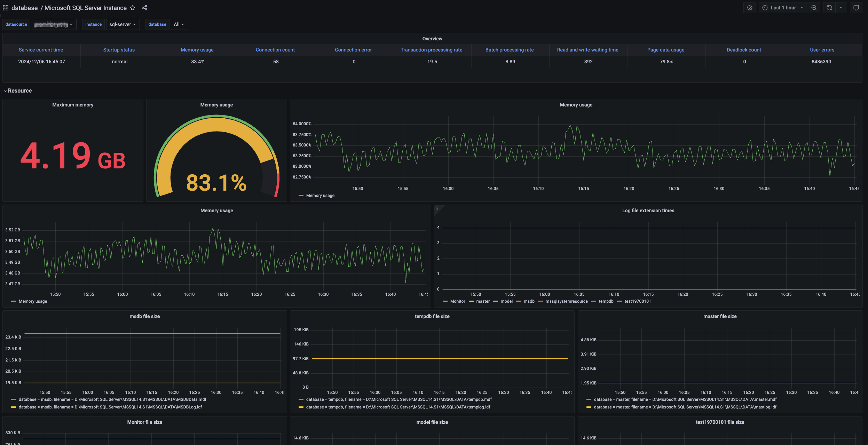Screen dimensions: 868x445
Task: Open the database All dropdown
Action: pos(179,24)
